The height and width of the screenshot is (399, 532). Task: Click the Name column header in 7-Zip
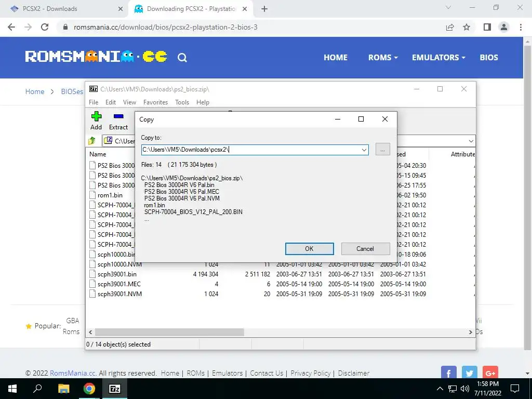coord(98,154)
